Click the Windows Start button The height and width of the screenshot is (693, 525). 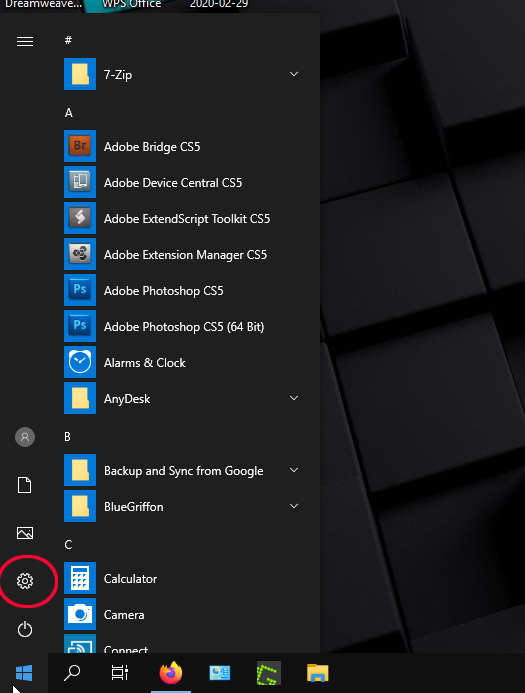tap(24, 673)
